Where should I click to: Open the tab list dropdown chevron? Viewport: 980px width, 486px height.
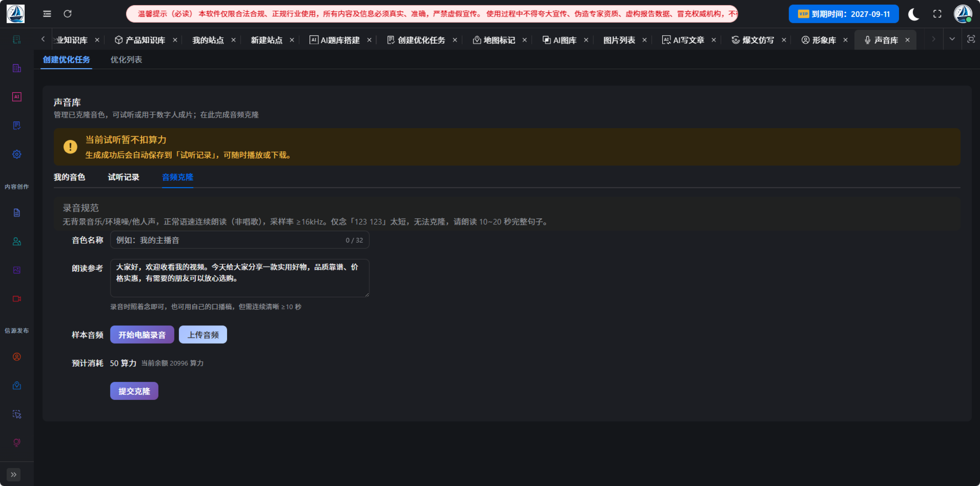952,39
